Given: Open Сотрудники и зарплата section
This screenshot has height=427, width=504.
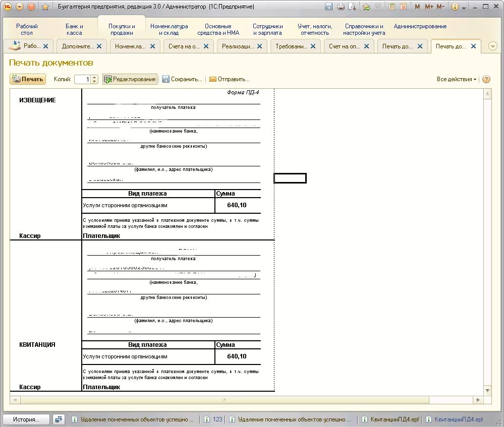Looking at the screenshot, I should [x=267, y=30].
